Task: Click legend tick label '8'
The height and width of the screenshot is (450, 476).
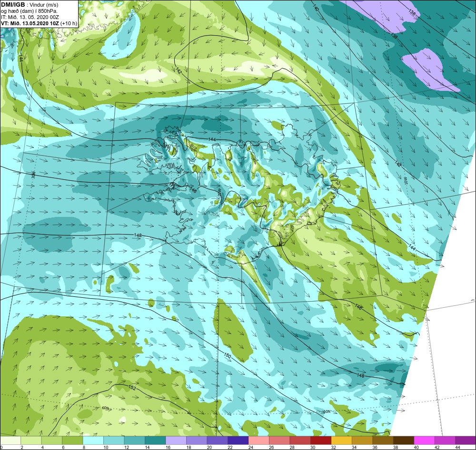Action: tap(84, 447)
